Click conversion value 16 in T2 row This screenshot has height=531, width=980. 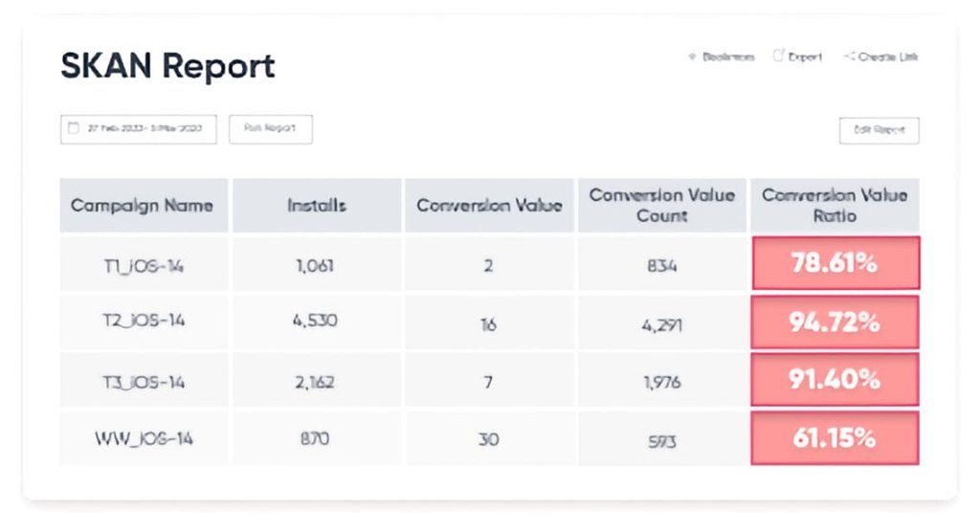tap(489, 324)
